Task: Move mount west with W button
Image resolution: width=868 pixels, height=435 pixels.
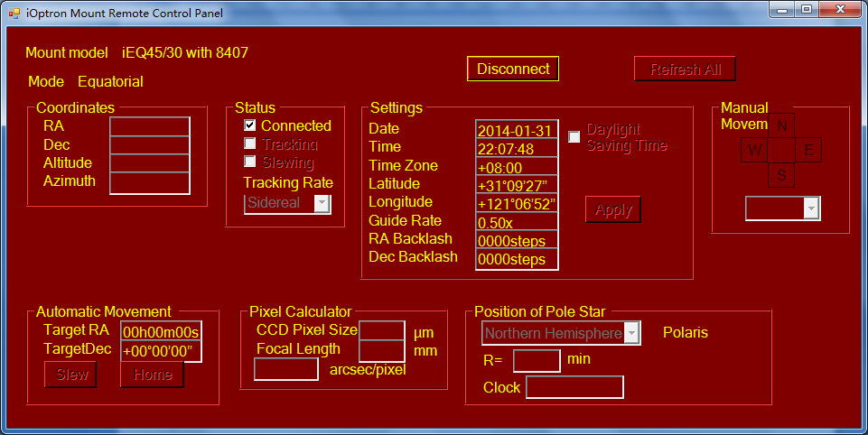Action: click(x=754, y=150)
